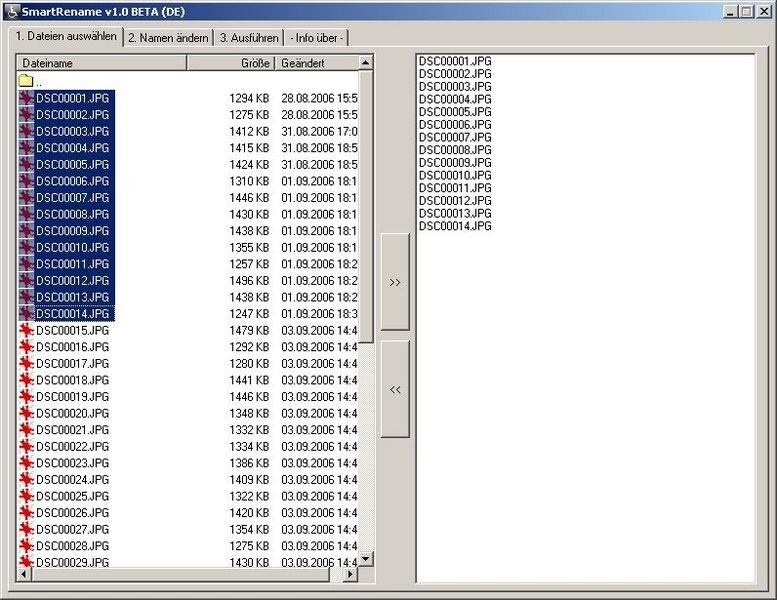This screenshot has width=777, height=600.
Task: Click the file icon of DSC00001.JPG
Action: click(x=26, y=98)
